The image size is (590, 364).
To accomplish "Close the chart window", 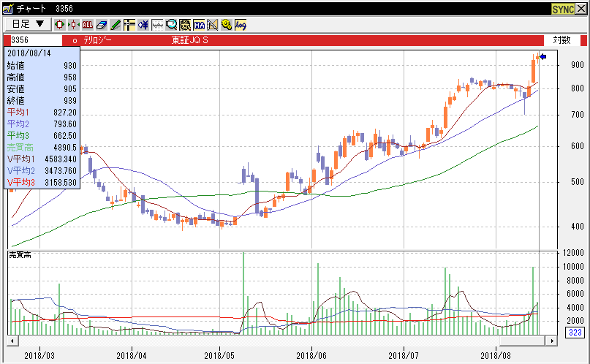I will [582, 8].
